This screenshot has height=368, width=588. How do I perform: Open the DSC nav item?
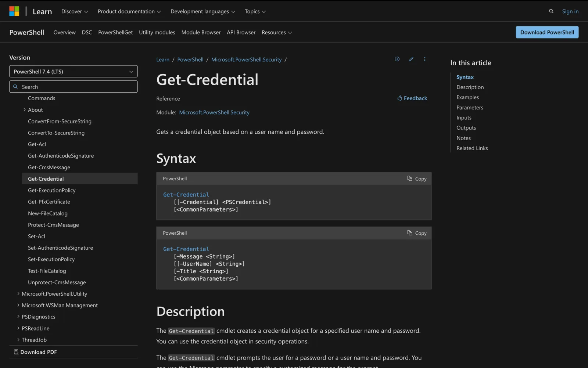tap(87, 32)
